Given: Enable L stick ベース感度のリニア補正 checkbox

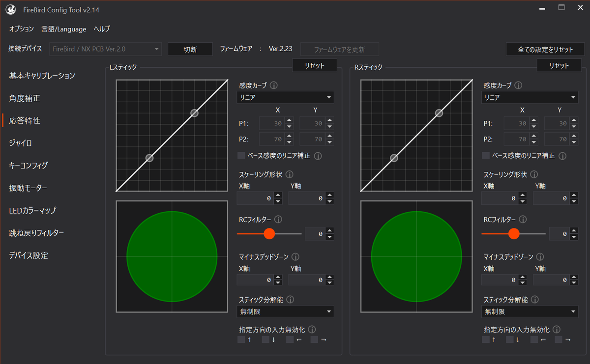Looking at the screenshot, I should pyautogui.click(x=241, y=156).
